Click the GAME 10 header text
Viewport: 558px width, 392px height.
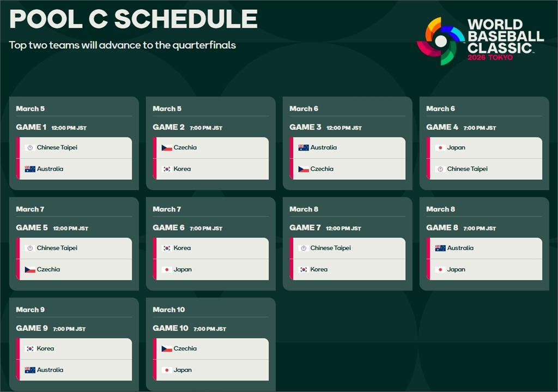(x=171, y=328)
